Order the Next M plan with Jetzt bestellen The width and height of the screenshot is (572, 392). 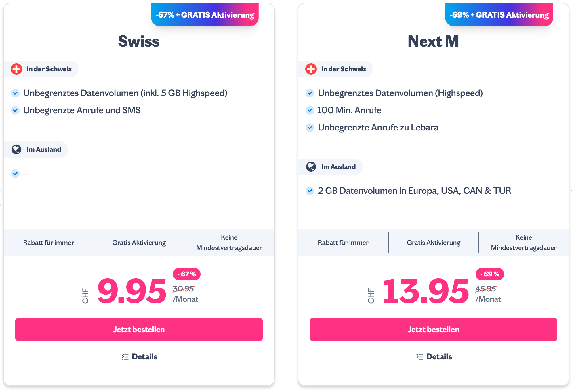pyautogui.click(x=434, y=329)
